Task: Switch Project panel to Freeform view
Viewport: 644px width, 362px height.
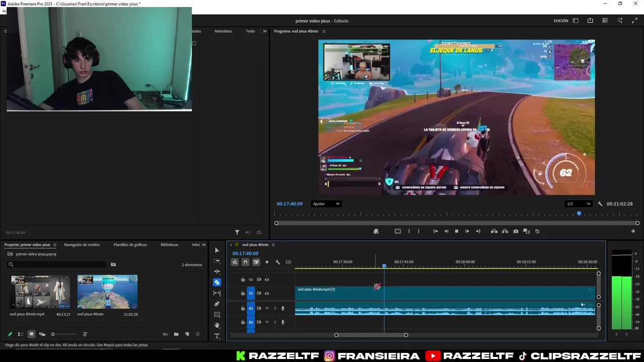Action: coord(42,334)
